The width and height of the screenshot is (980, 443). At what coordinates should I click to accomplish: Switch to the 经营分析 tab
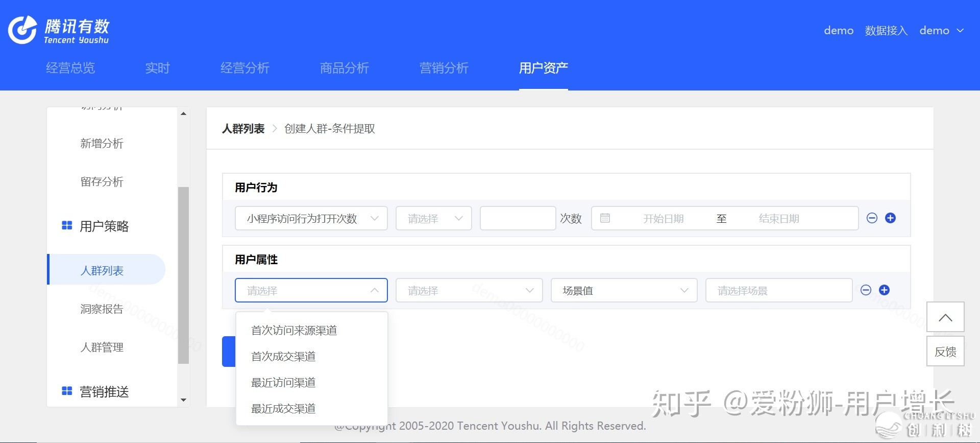[x=244, y=68]
